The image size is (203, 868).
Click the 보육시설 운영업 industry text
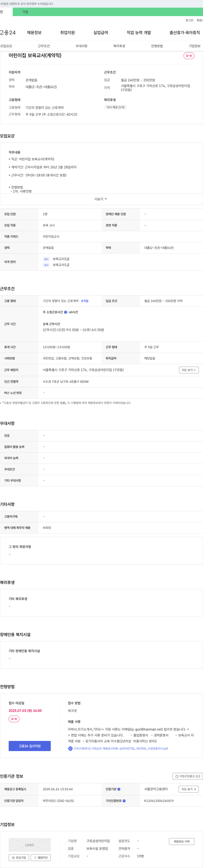pyautogui.click(x=97, y=849)
